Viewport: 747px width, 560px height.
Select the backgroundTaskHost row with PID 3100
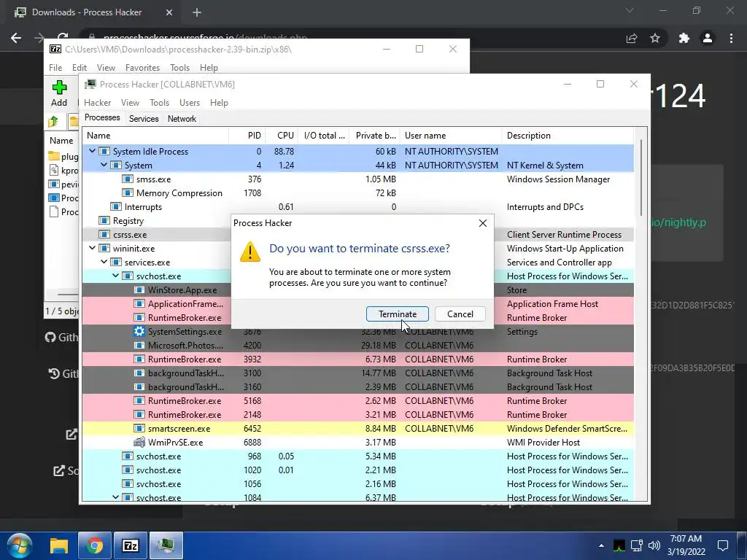[x=357, y=373]
